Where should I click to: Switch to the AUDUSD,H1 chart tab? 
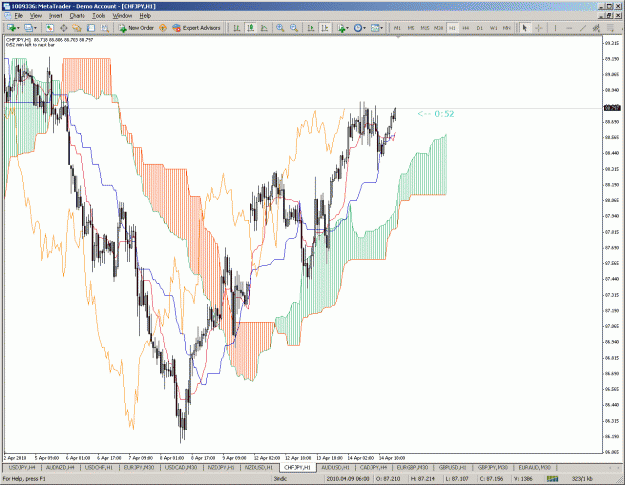pyautogui.click(x=335, y=467)
